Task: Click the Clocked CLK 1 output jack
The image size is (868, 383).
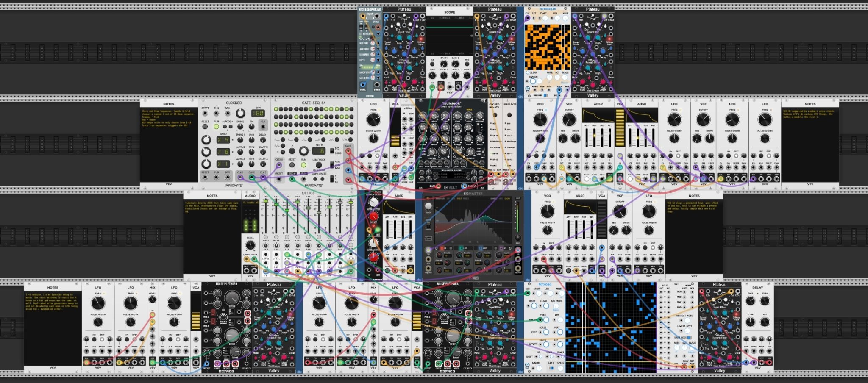Action: (x=240, y=177)
